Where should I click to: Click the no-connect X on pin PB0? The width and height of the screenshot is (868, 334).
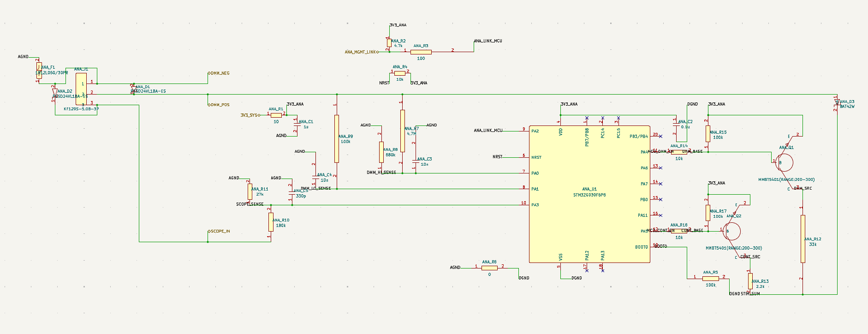[661, 199]
